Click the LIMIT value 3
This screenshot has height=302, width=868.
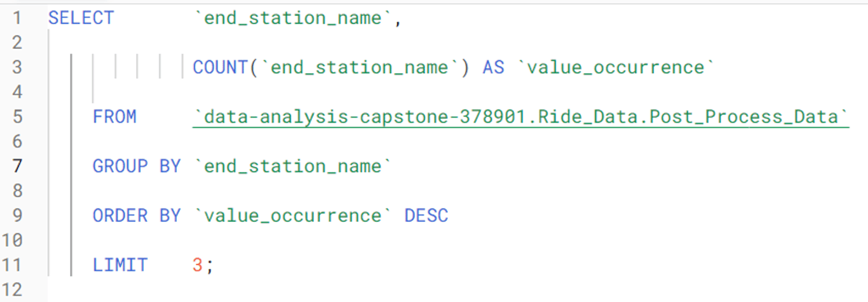pos(198,265)
